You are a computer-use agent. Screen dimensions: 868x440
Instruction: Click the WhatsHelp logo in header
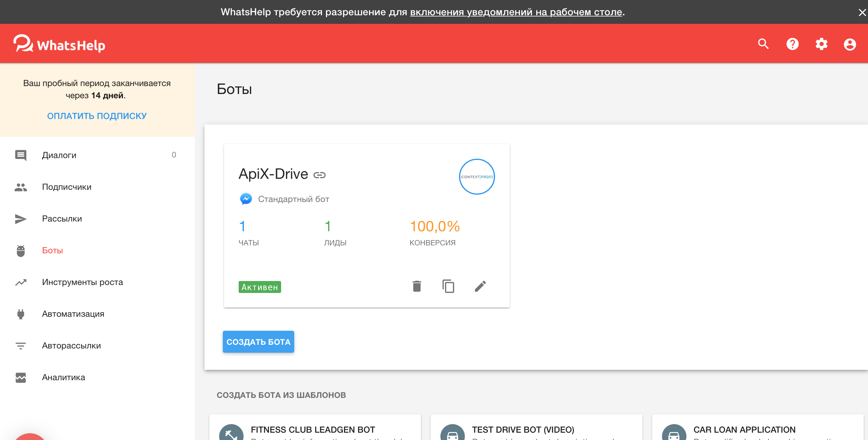(x=59, y=44)
